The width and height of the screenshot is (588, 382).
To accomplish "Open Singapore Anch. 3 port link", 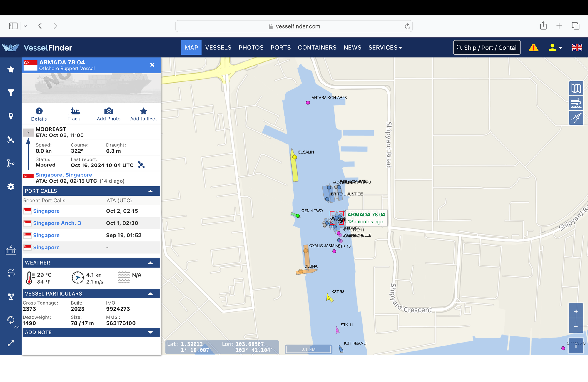I will [57, 223].
